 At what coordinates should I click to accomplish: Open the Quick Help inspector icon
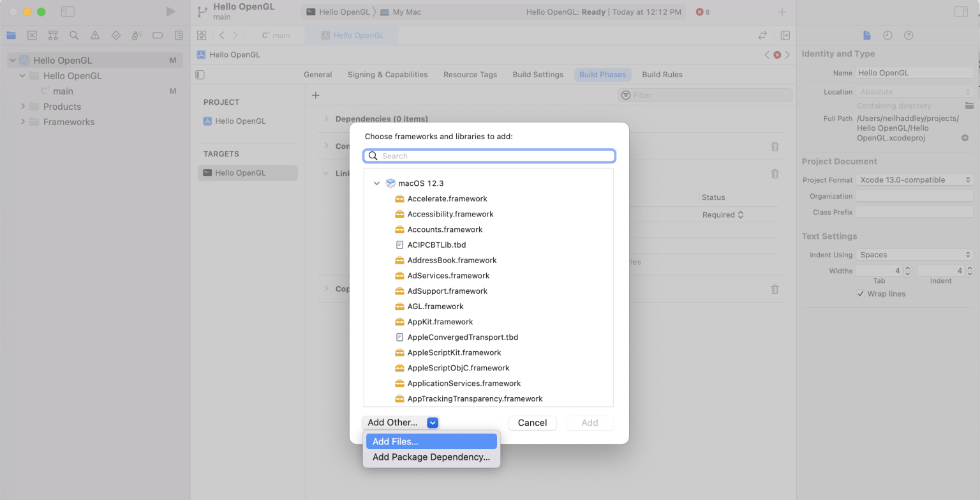click(x=909, y=35)
